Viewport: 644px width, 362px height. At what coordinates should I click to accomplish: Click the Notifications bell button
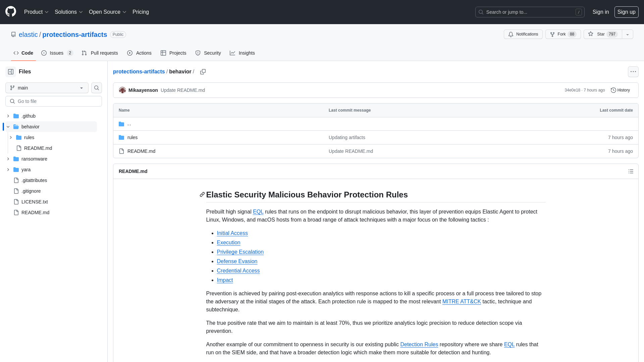click(x=523, y=34)
